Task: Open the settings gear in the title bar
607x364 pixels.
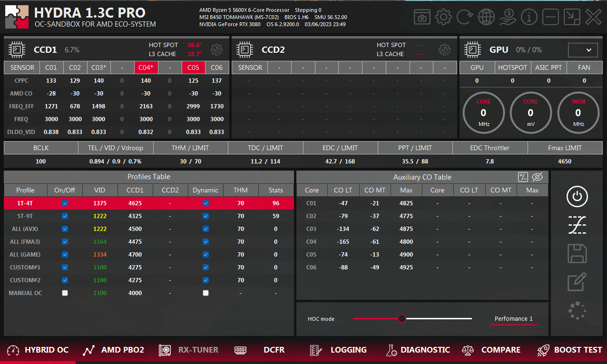Action: (x=443, y=18)
